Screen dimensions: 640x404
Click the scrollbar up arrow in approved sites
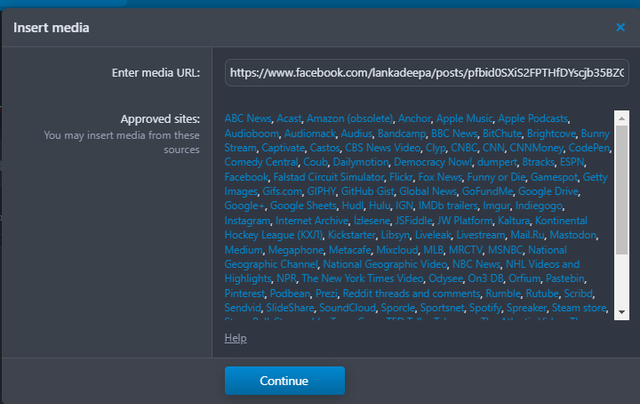[622, 118]
